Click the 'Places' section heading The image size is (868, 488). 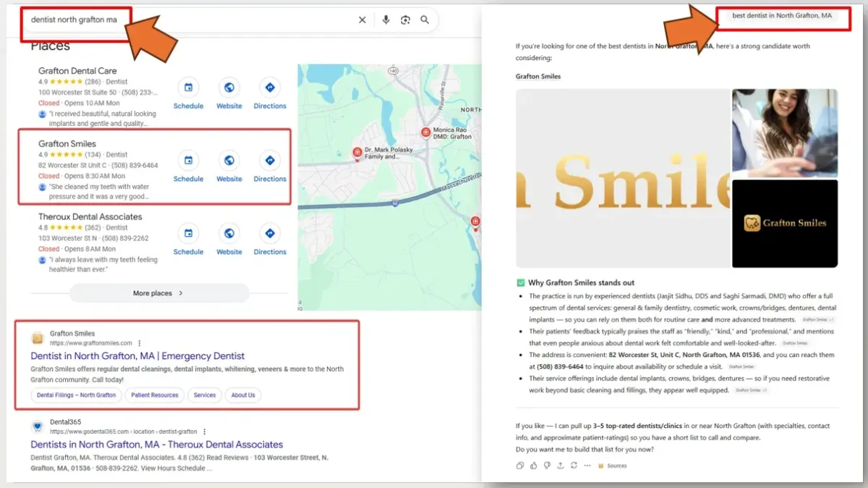[x=50, y=46]
